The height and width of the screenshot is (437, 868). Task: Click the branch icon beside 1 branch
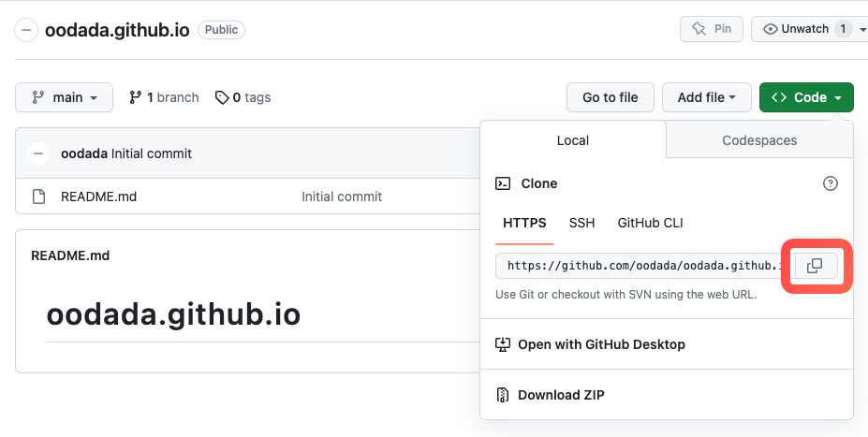point(135,98)
